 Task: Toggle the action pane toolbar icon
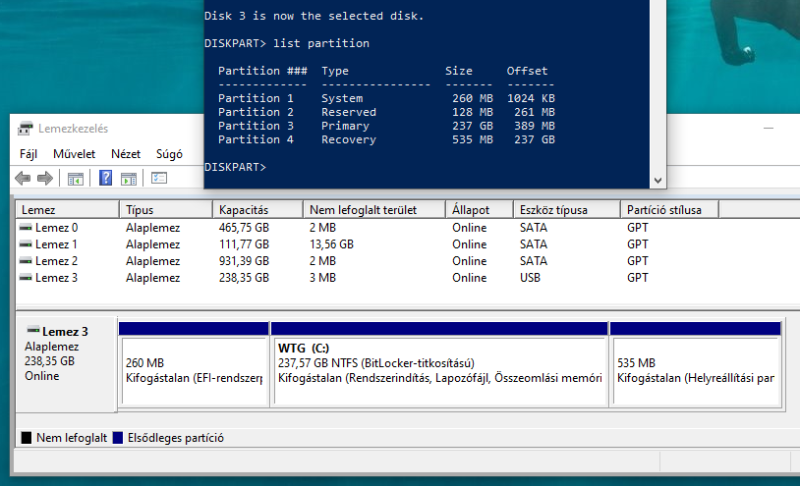pos(129,179)
